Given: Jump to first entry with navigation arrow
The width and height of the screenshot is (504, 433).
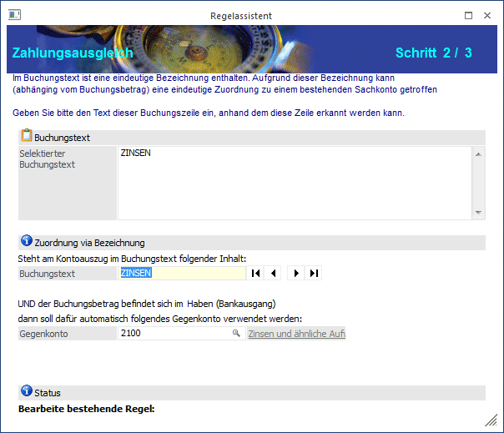Looking at the screenshot, I should point(256,273).
